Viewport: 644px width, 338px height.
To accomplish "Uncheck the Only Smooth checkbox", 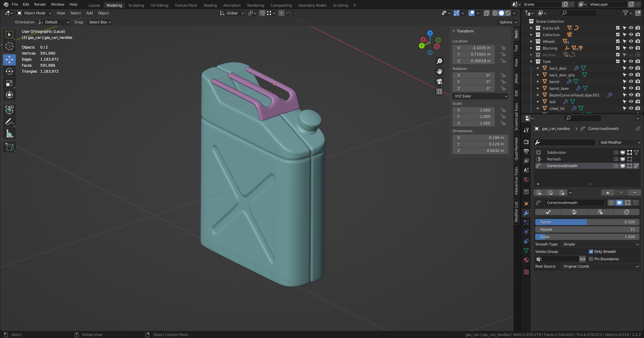I will [x=591, y=252].
